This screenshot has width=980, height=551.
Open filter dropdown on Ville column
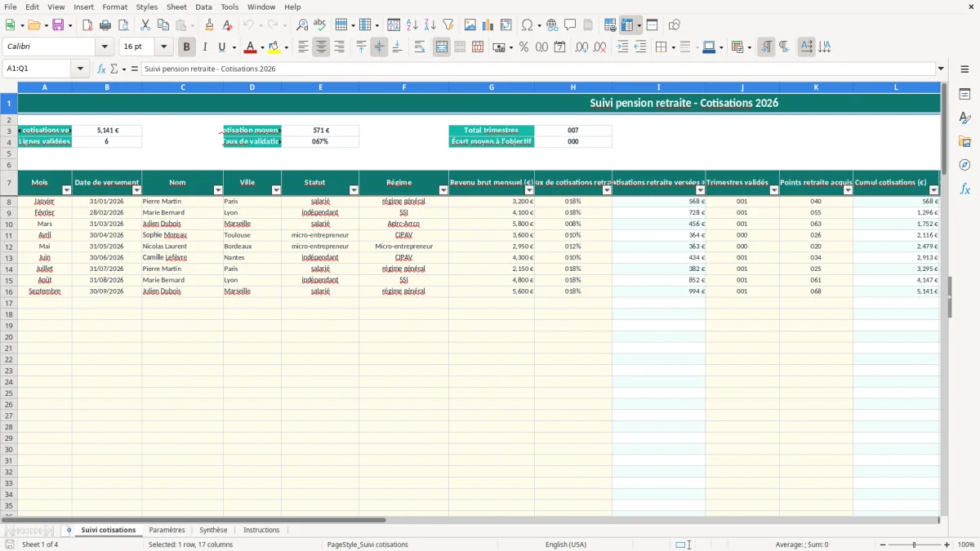click(276, 190)
